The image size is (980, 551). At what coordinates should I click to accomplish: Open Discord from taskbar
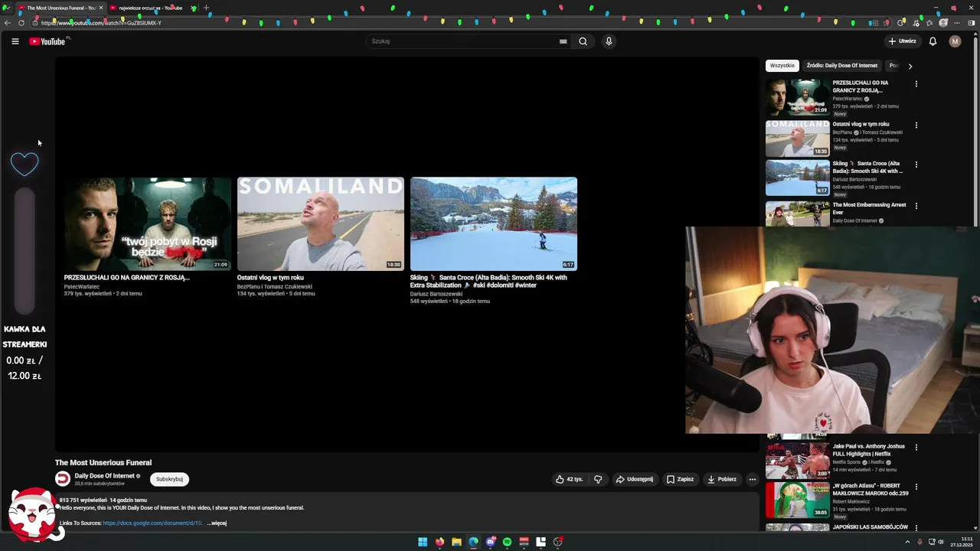click(491, 542)
